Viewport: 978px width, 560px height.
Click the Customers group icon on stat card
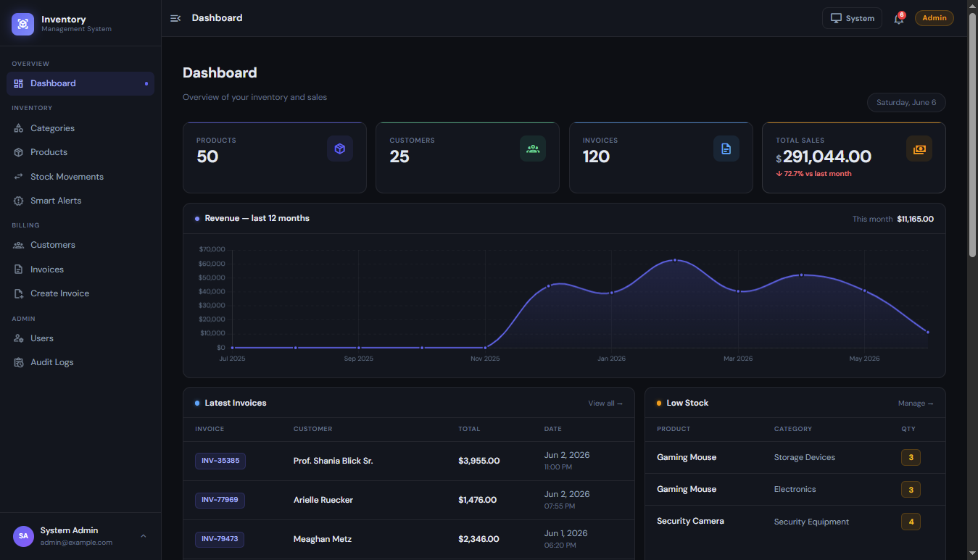click(x=533, y=149)
